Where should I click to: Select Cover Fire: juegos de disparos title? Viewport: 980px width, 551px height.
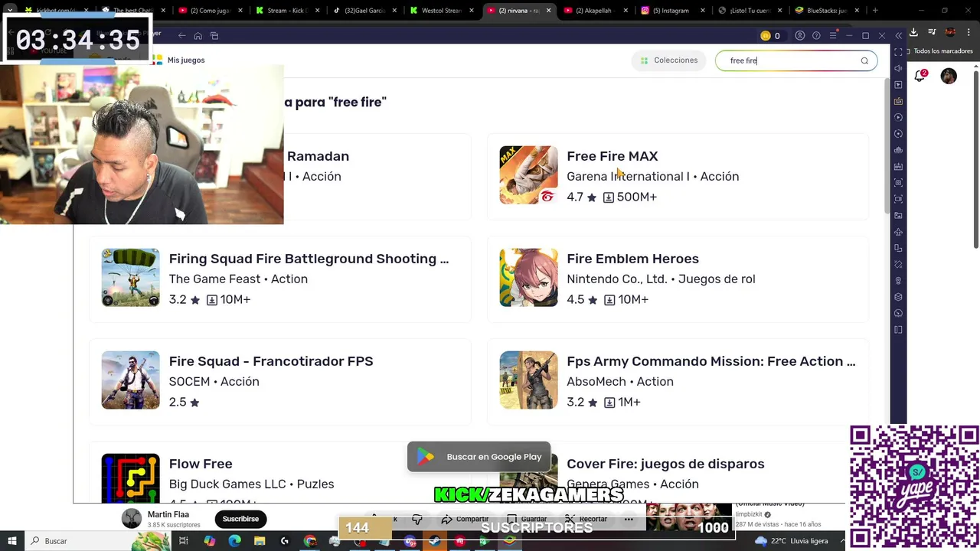[665, 464]
